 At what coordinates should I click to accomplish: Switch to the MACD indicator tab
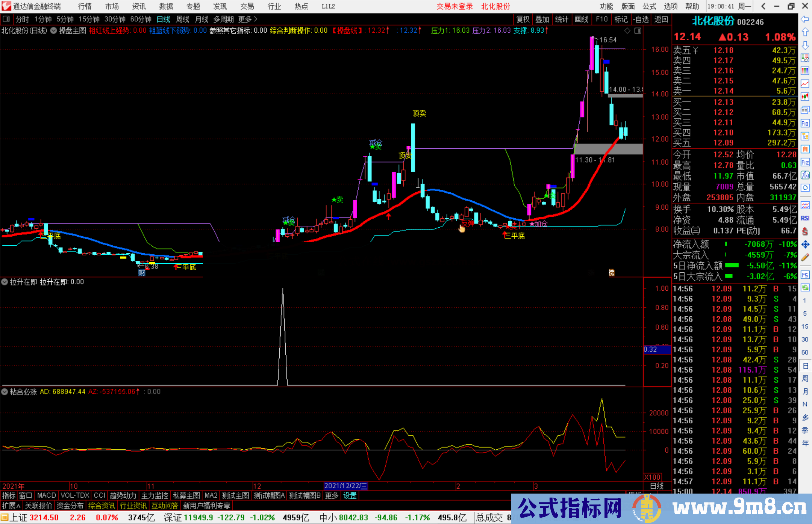46,495
